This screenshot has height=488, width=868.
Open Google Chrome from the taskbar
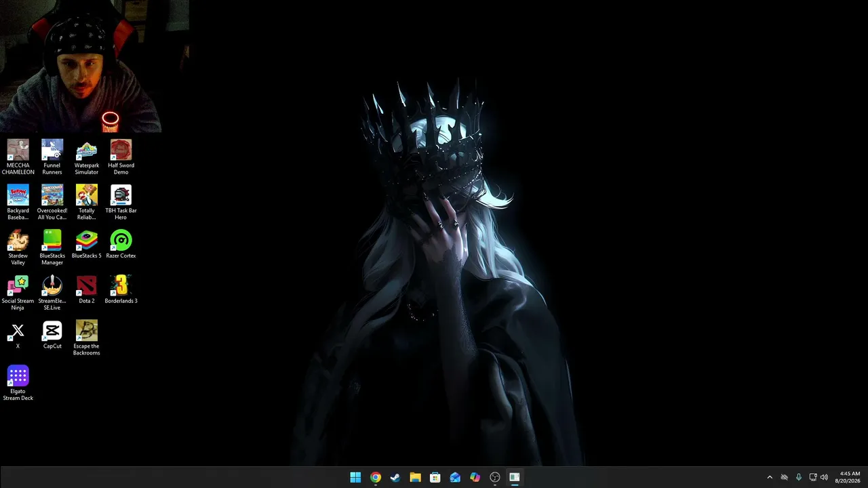[376, 477]
